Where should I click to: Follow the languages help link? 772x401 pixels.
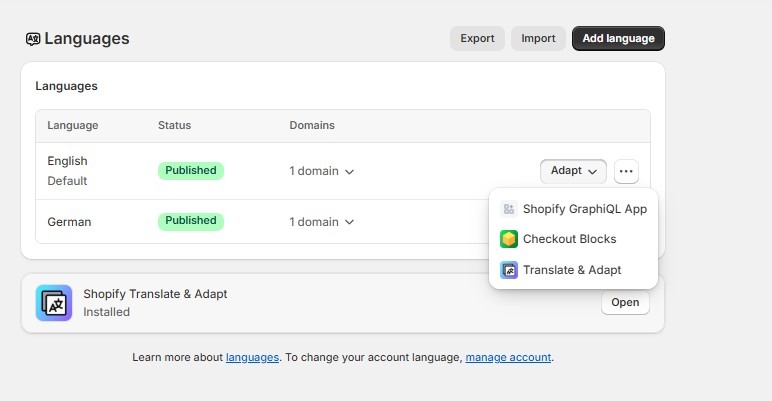click(x=252, y=358)
